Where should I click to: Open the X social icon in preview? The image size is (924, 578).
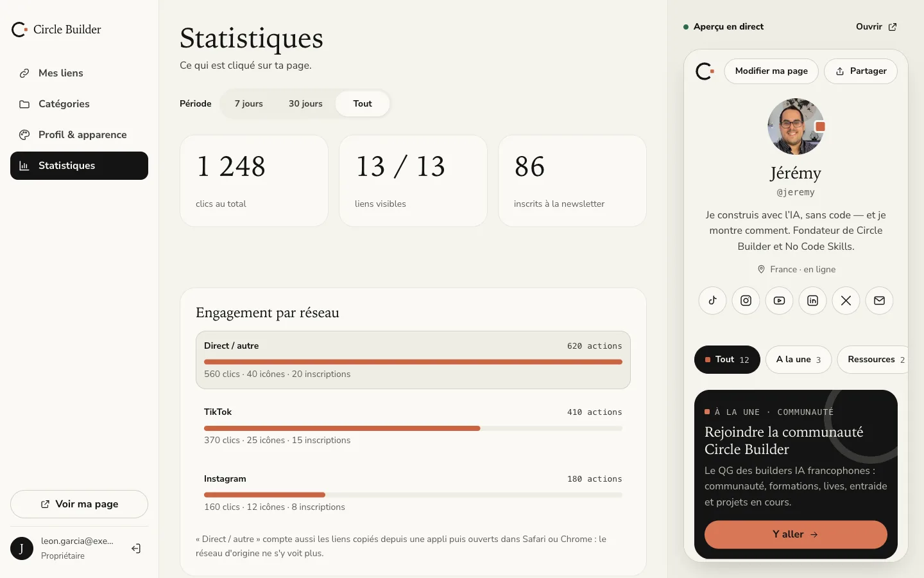[846, 301]
